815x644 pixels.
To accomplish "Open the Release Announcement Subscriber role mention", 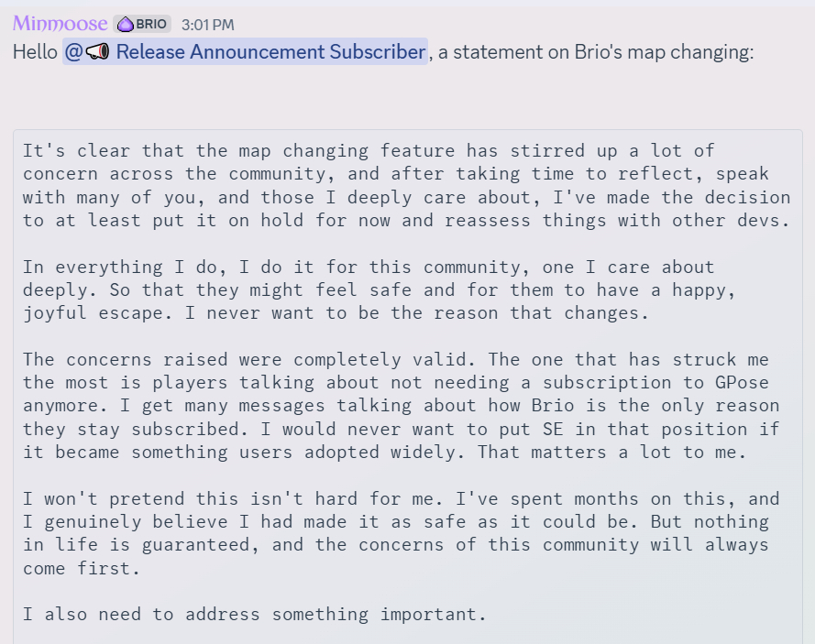I will point(270,52).
